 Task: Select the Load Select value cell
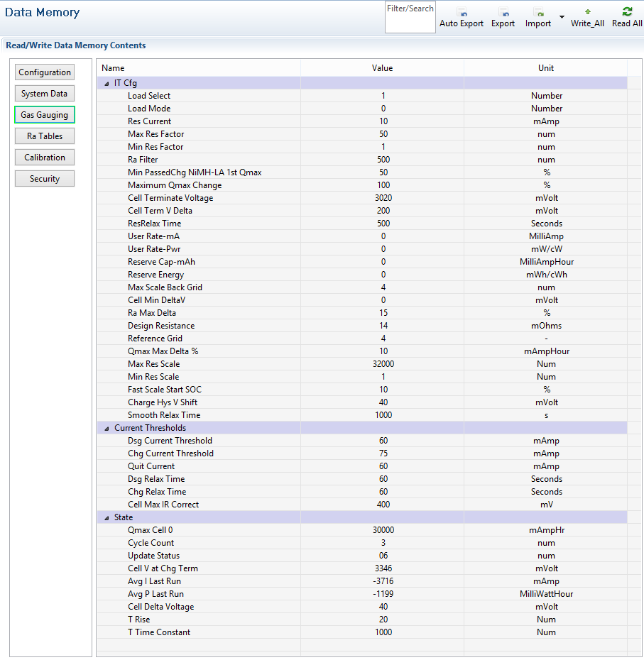(x=383, y=96)
